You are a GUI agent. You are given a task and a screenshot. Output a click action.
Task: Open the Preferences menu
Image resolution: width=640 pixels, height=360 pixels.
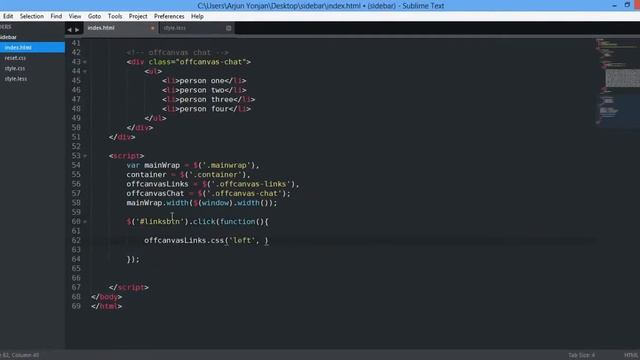[169, 16]
